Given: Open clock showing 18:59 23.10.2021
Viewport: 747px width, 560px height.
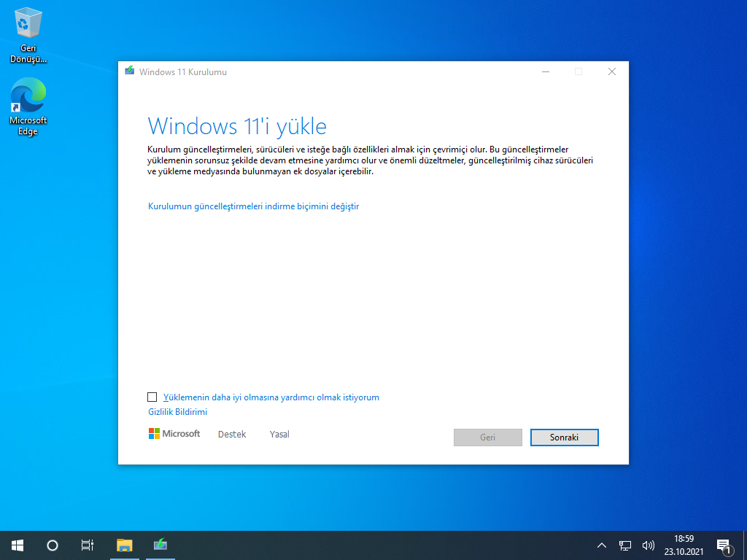Looking at the screenshot, I should coord(684,545).
